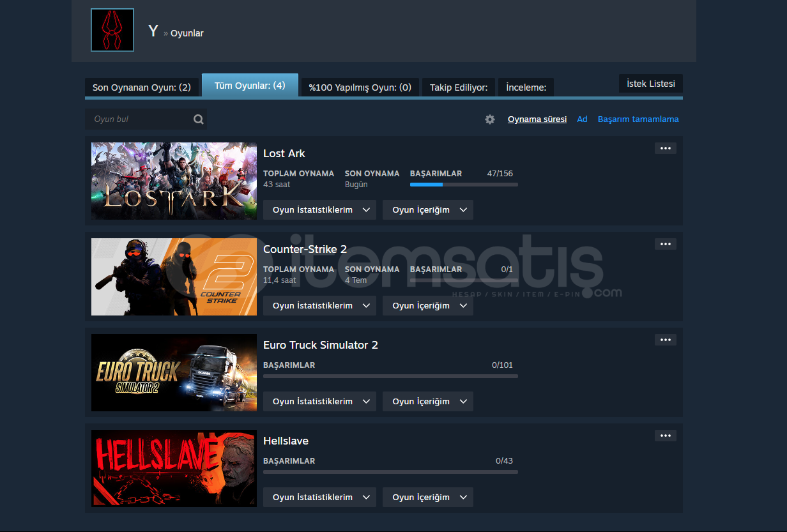Open Lost Ark three-dots options menu

(666, 148)
